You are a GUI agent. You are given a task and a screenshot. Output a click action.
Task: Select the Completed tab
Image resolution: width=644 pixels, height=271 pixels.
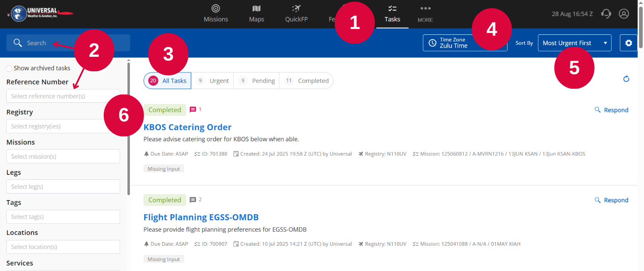(x=306, y=81)
